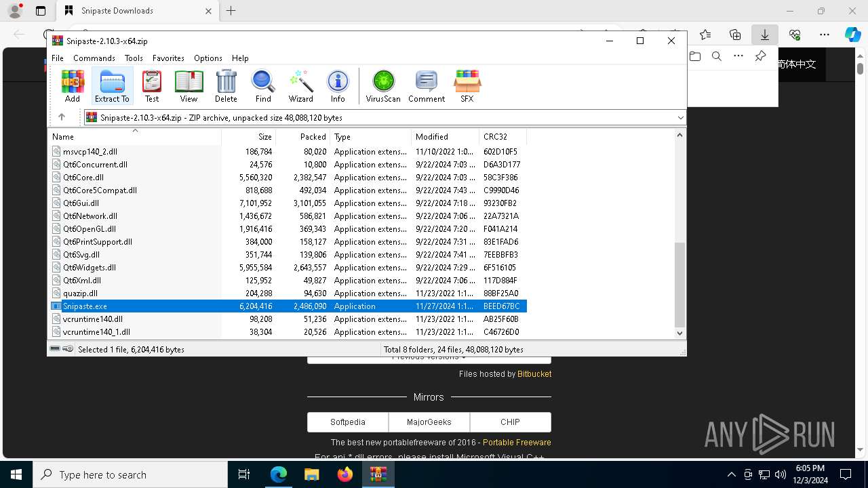Open Copilot icon in Edge
868x488 pixels.
pyautogui.click(x=852, y=35)
